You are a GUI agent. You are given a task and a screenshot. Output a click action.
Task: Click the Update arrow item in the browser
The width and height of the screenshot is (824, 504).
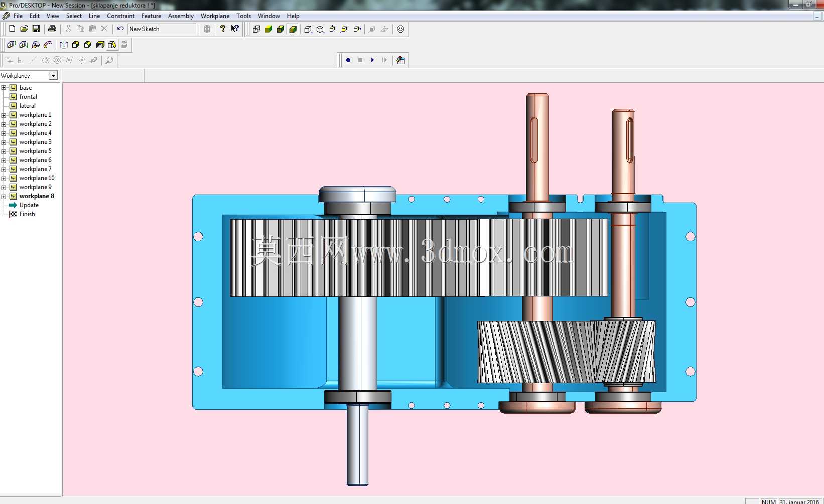29,205
